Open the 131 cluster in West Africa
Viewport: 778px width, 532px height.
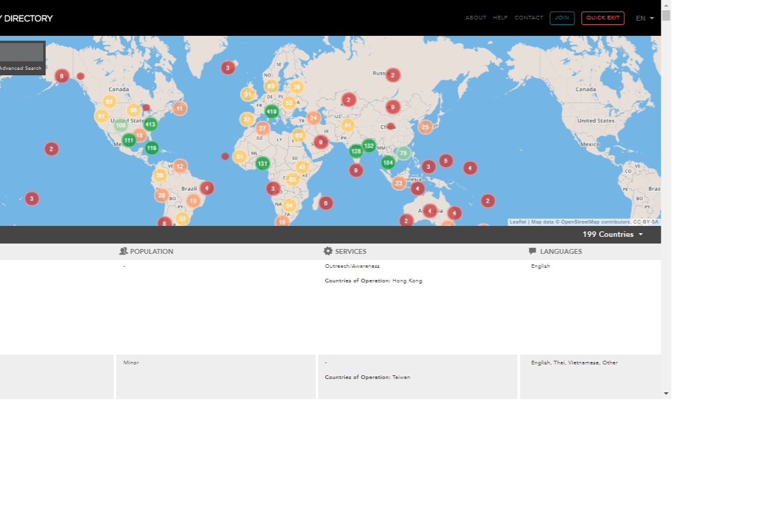tap(262, 163)
